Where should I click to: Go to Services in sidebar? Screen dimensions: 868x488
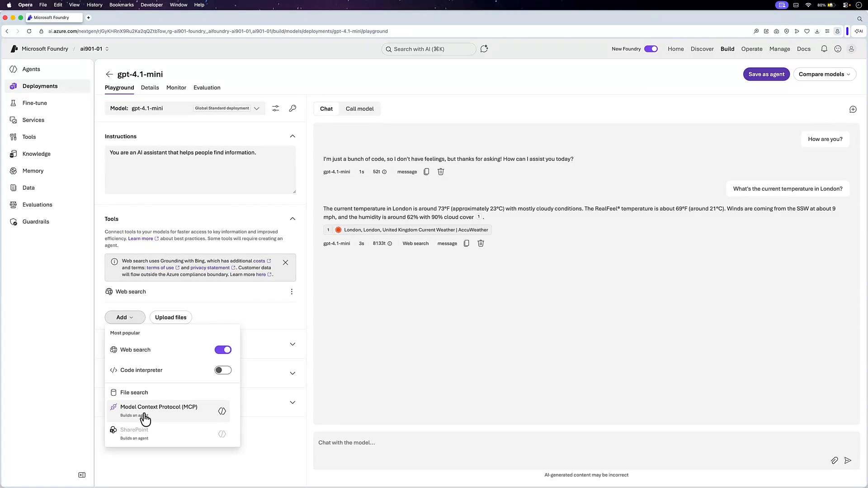[33, 120]
